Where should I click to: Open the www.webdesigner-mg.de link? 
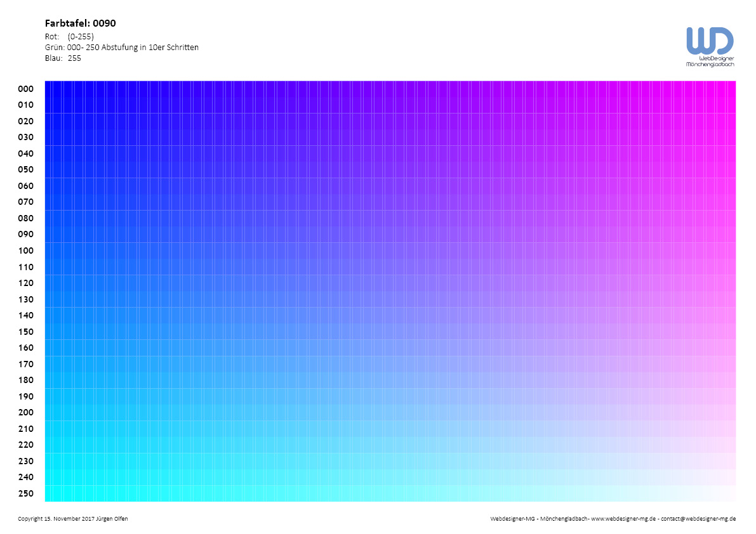point(623,519)
